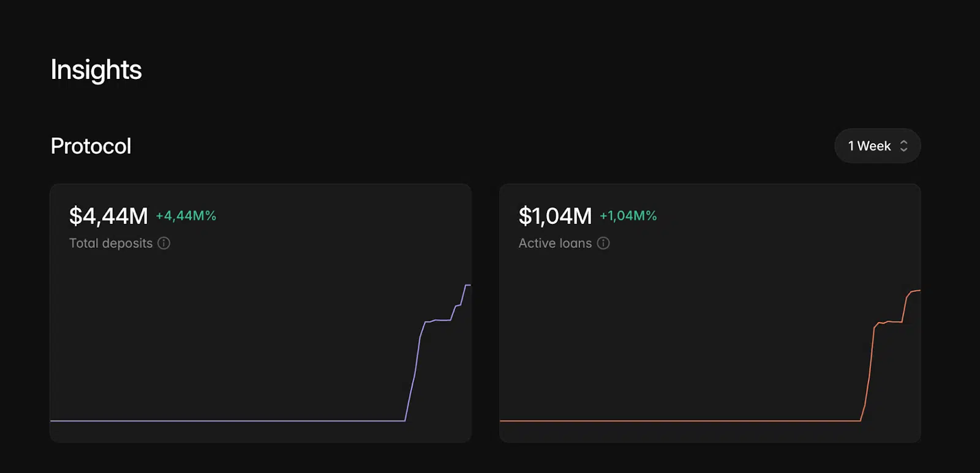Click the Active loans label text

[555, 243]
